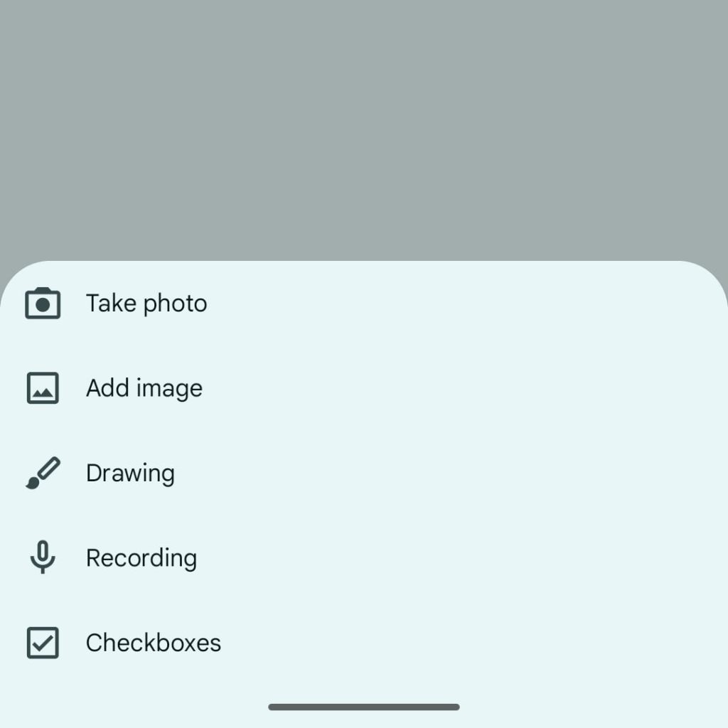
Task: Open the "Drawing" option text
Action: pos(130,473)
